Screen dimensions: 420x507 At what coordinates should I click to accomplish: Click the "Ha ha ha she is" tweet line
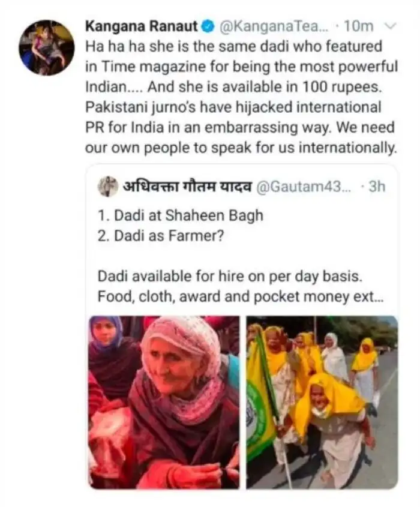pos(235,46)
